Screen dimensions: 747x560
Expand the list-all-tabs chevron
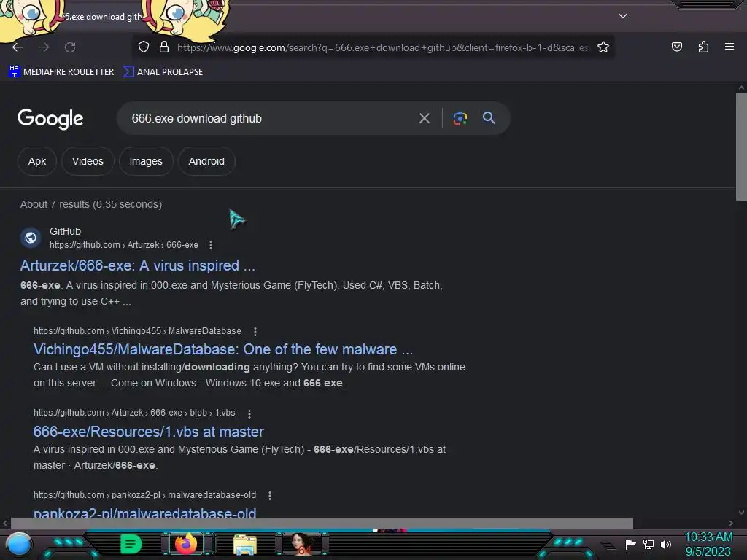click(x=623, y=16)
